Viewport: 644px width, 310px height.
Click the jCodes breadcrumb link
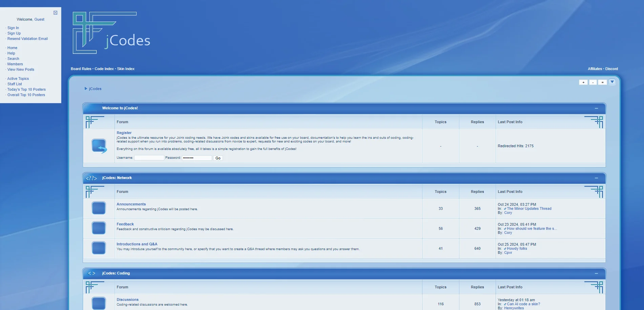[95, 89]
